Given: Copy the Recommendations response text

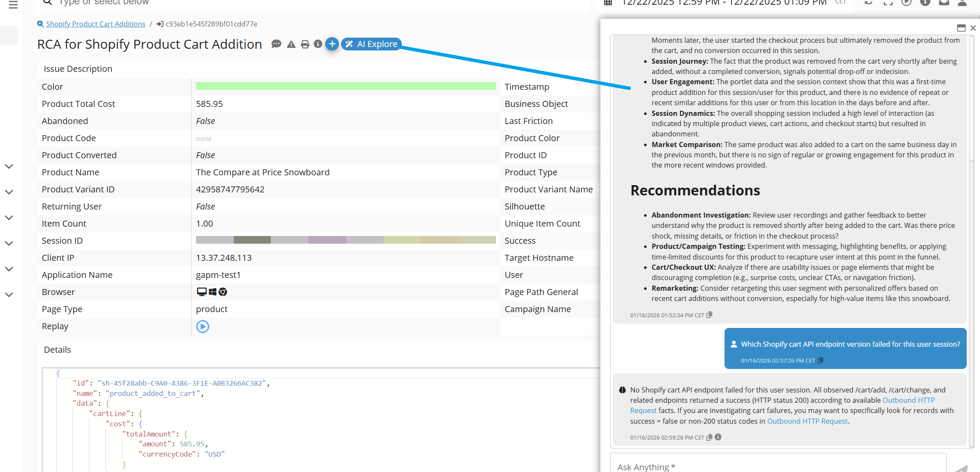Looking at the screenshot, I should [x=709, y=315].
